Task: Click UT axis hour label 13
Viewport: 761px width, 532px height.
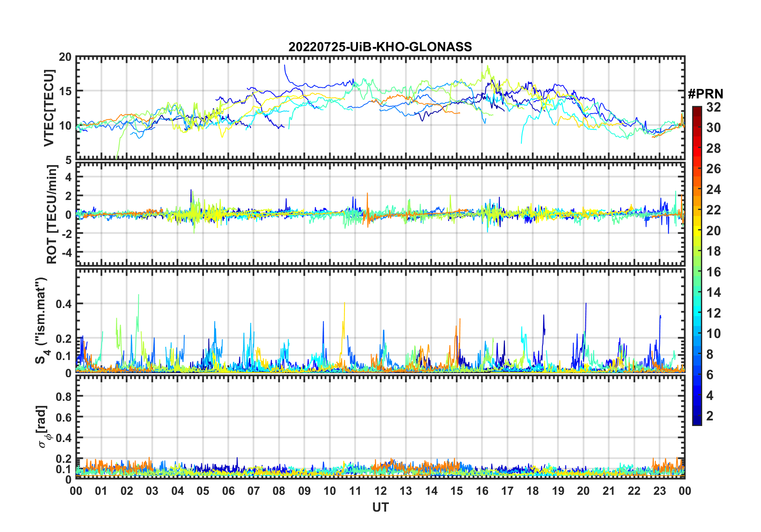Action: click(x=406, y=491)
